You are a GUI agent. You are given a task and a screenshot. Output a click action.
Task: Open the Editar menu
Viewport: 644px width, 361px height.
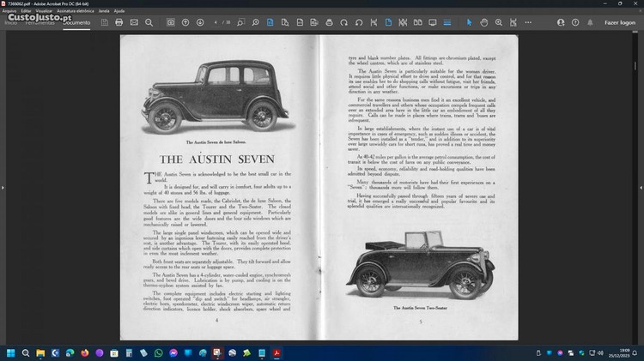(x=26, y=11)
